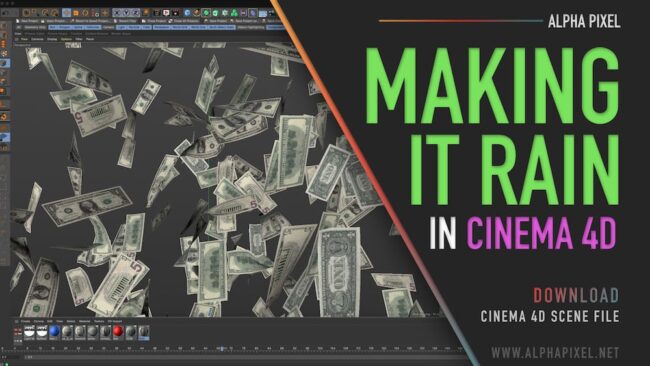The image size is (650, 366).
Task: Toggle the X axis lock
Action: click(x=117, y=13)
